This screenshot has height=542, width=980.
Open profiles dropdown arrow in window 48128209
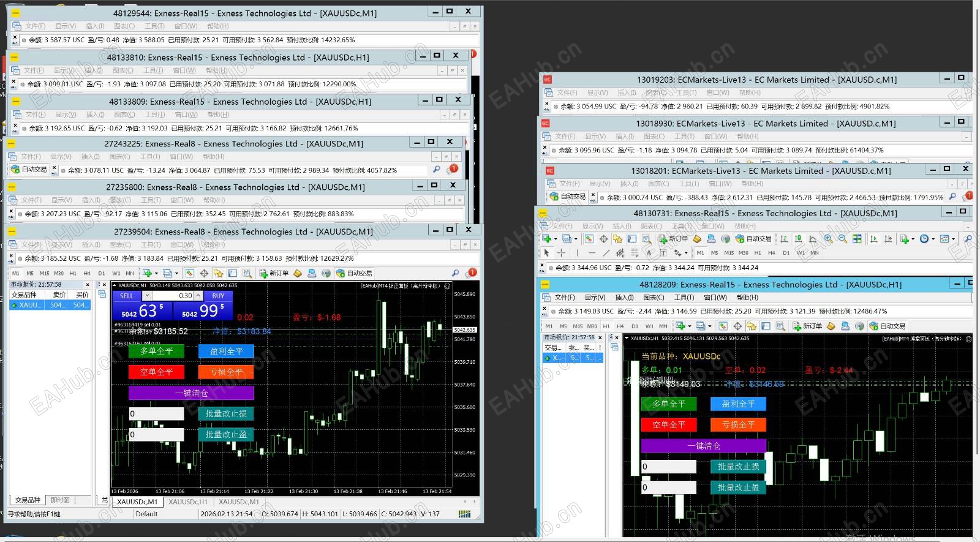(710, 326)
